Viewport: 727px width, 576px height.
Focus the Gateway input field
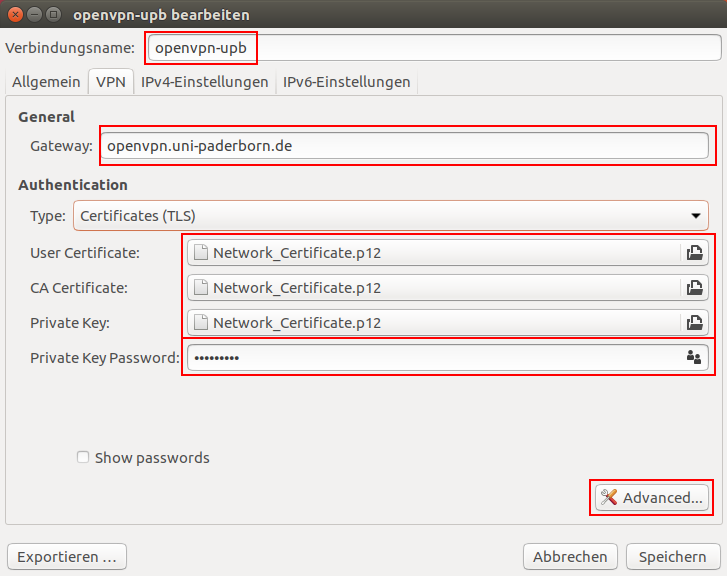click(405, 146)
